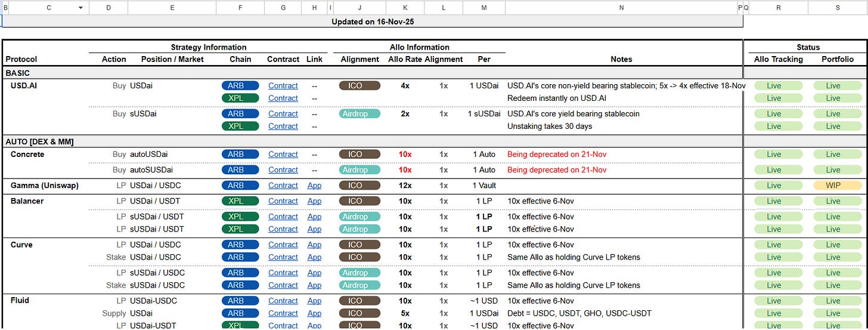868x330 pixels.
Task: Open Contract link in 'Redeem instantly on USD.AI' row
Action: click(x=283, y=98)
